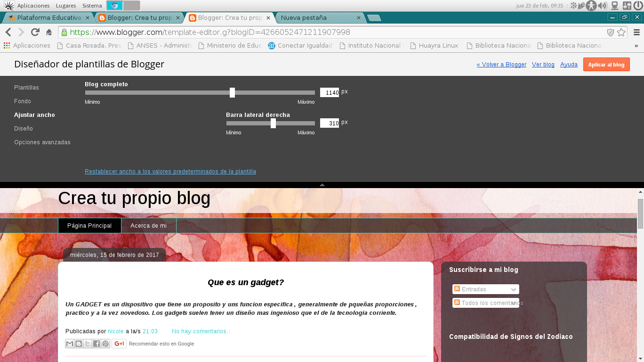The height and width of the screenshot is (362, 644).
Task: Open the Acerca de mi page tab
Action: [x=149, y=226]
